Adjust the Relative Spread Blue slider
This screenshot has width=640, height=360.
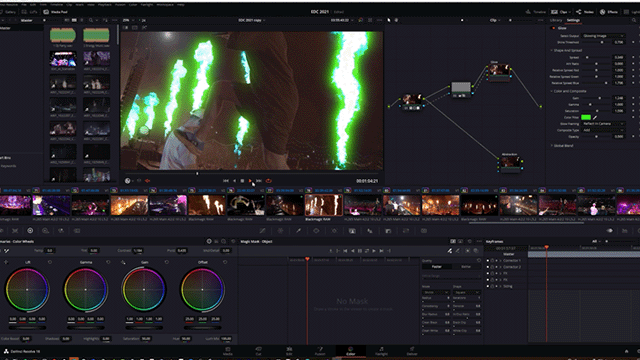click(596, 83)
